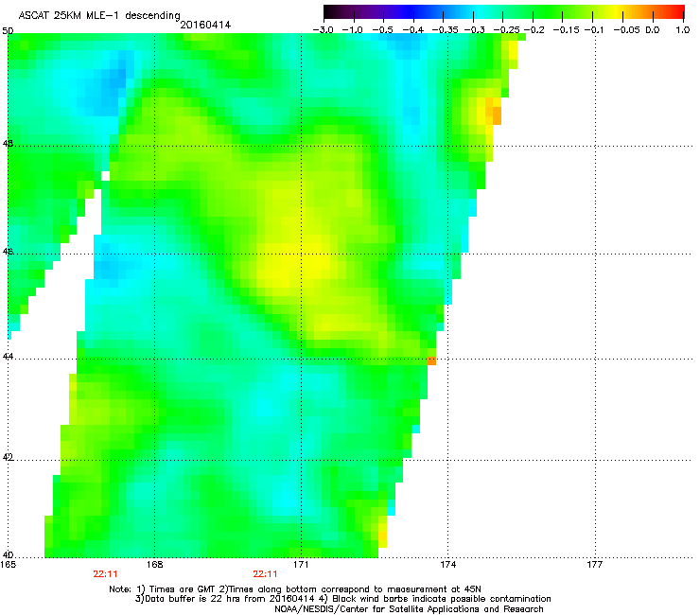Click longitude label 165
The width and height of the screenshot is (700, 615).
tap(8, 565)
